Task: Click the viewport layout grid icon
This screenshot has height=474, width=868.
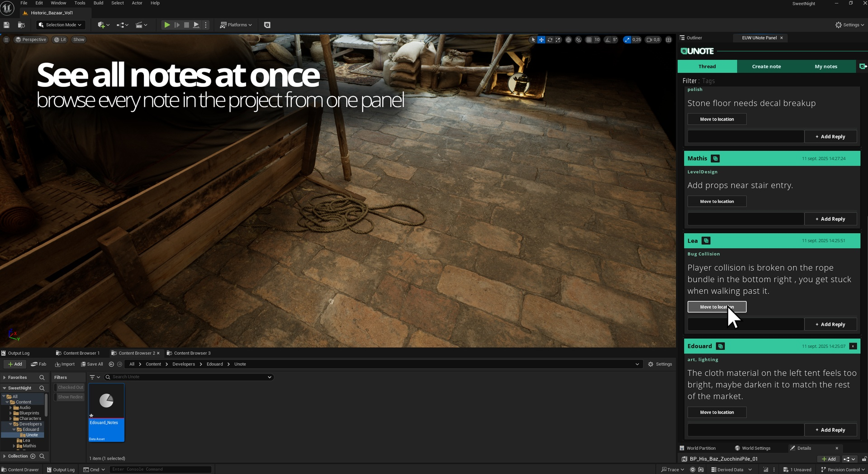Action: point(669,40)
